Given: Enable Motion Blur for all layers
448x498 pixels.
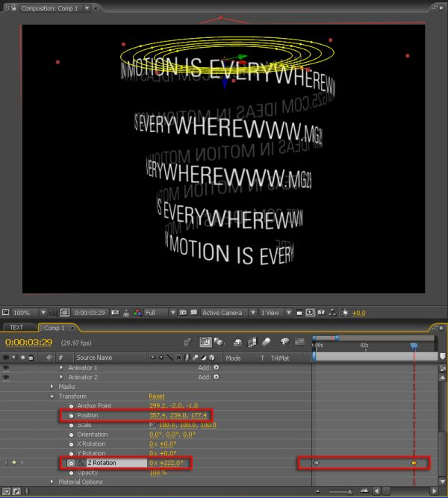Looking at the screenshot, I should [x=267, y=342].
